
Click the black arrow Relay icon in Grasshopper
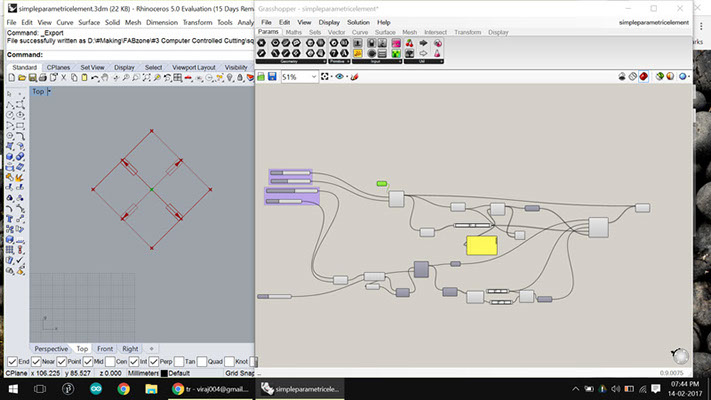(423, 43)
